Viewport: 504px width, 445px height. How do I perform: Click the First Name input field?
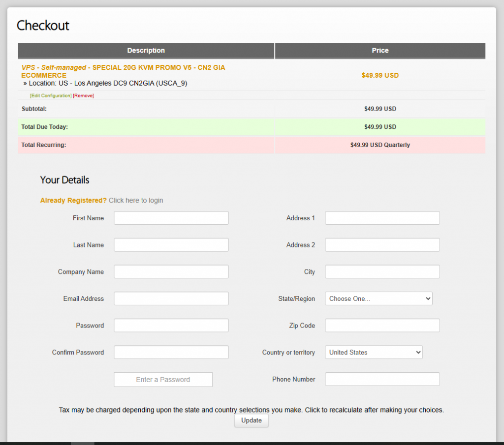pos(171,218)
